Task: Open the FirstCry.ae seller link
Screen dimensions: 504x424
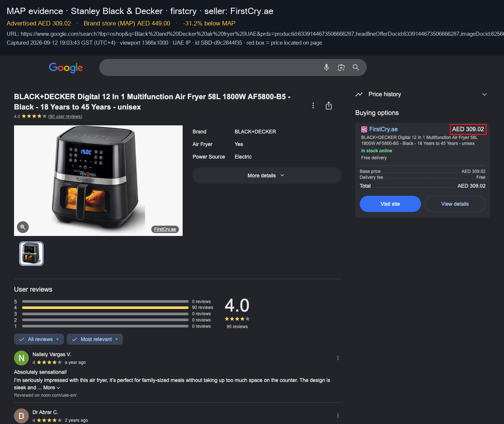Action: click(383, 129)
